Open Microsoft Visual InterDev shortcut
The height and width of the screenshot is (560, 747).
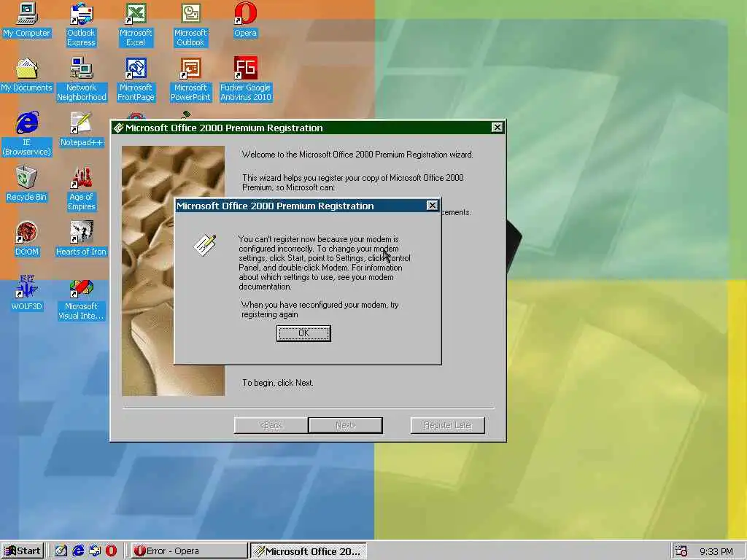click(x=82, y=298)
